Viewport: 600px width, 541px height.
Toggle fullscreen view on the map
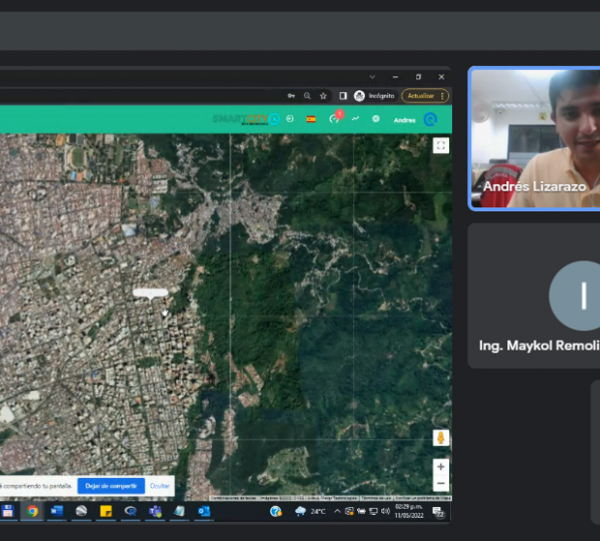pos(441,145)
